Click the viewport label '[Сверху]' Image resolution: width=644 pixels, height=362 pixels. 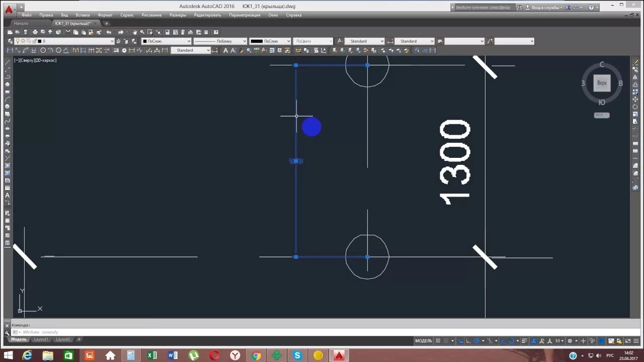tap(28, 60)
